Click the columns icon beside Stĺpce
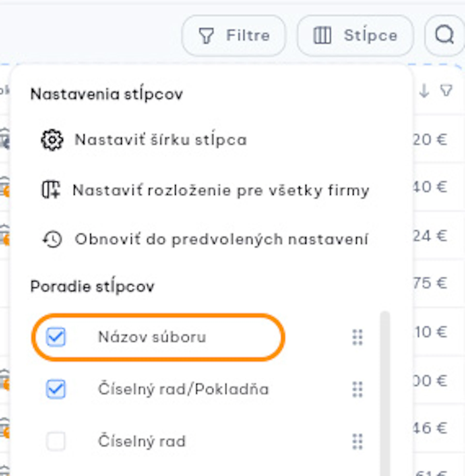Viewport: 465px width, 476px height. click(x=322, y=36)
